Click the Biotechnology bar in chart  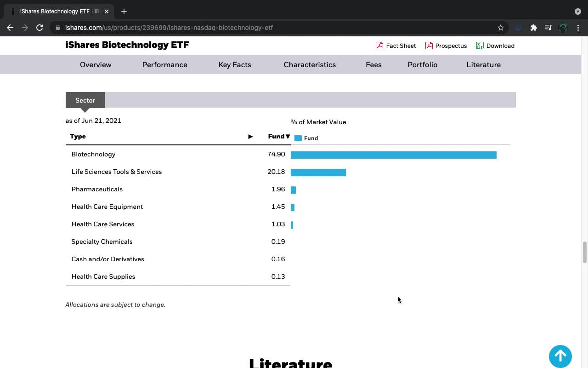394,155
